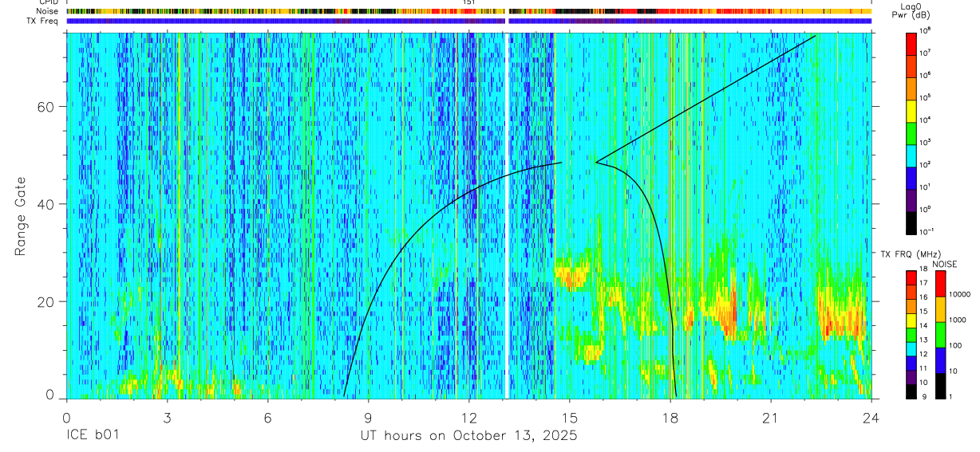This screenshot has height=452, width=980.
Task: Pick the orange-yellow segment of NOISE colorbar
Action: 940,309
